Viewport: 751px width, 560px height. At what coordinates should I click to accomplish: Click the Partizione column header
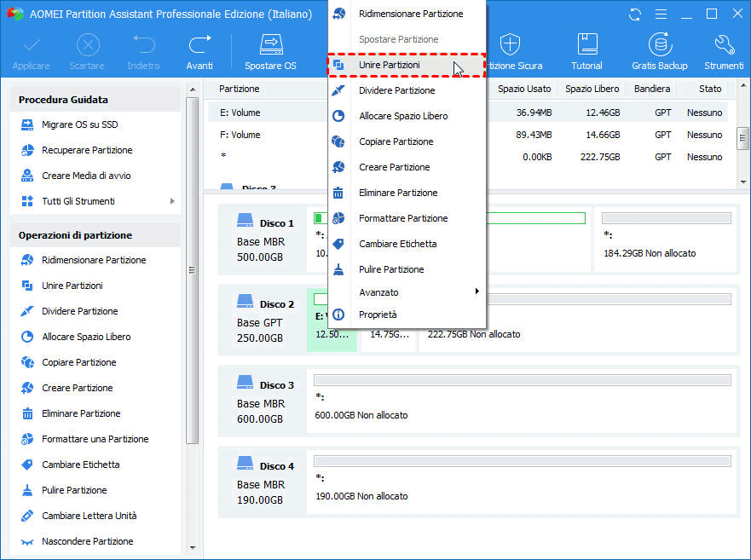240,89
